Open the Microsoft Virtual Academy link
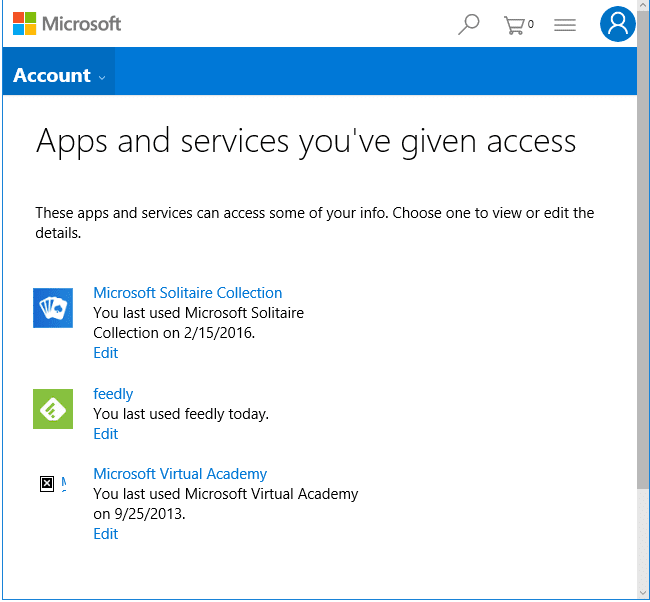 point(180,473)
